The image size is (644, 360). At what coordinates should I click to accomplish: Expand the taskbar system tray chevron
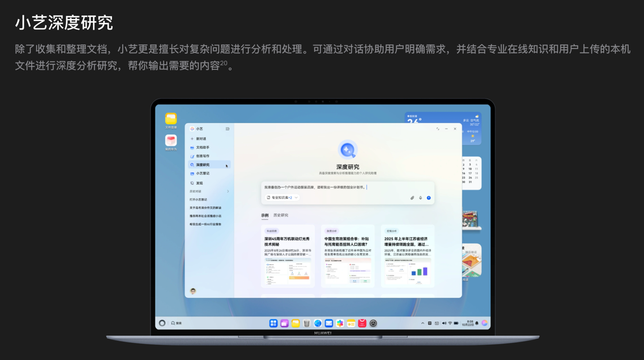coord(423,323)
